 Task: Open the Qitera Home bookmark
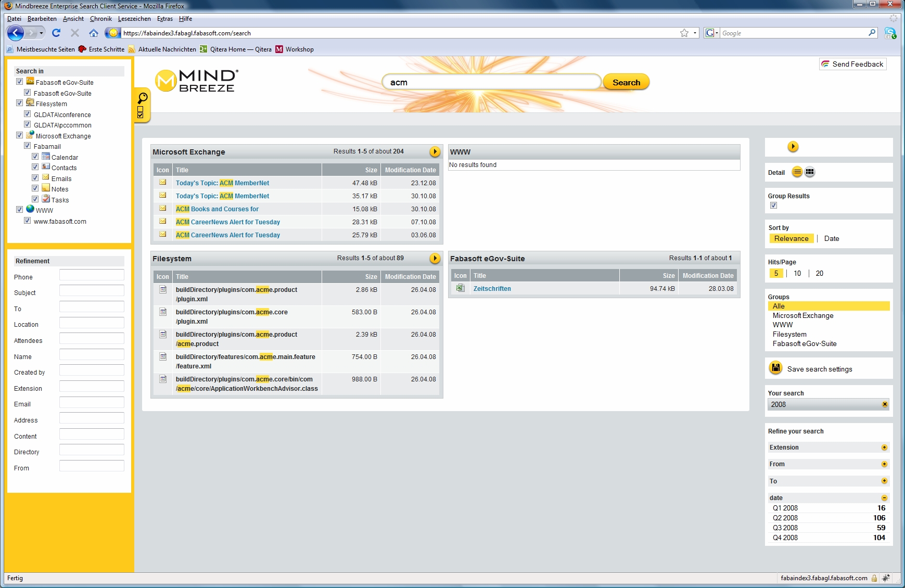pos(236,49)
